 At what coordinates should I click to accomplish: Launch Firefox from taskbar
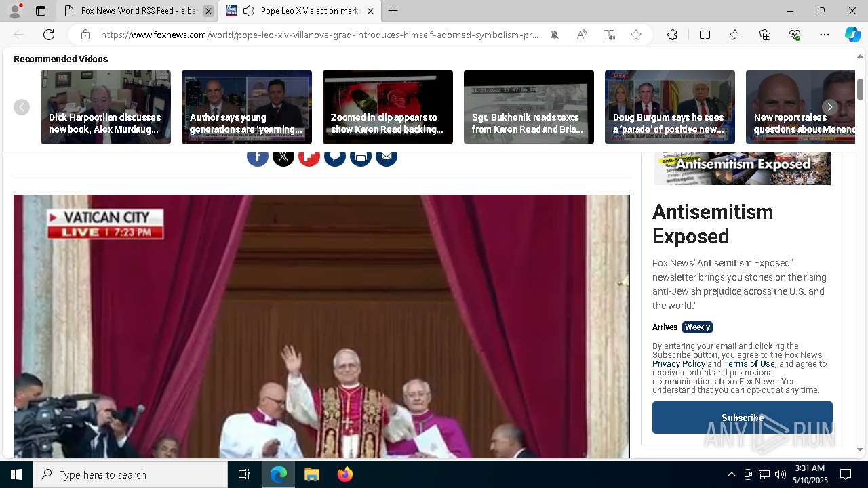(345, 474)
